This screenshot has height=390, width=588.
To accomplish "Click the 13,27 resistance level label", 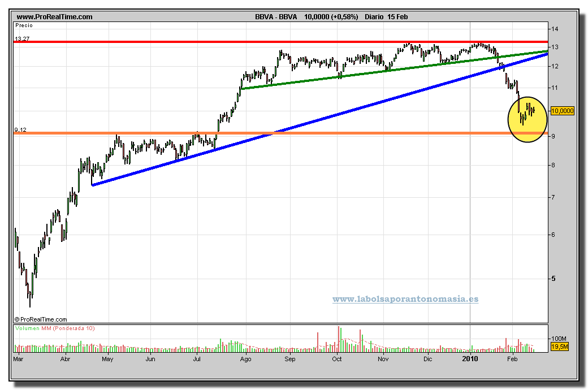I will (x=21, y=38).
